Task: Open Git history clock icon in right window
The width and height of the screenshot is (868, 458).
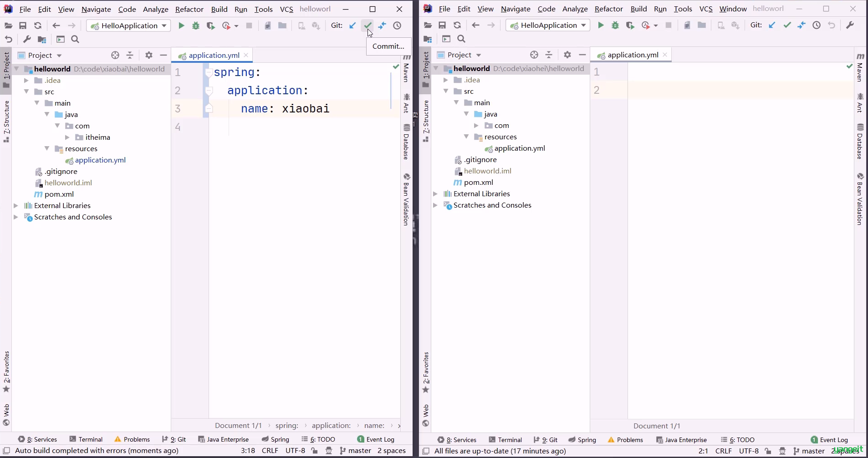Action: point(817,25)
